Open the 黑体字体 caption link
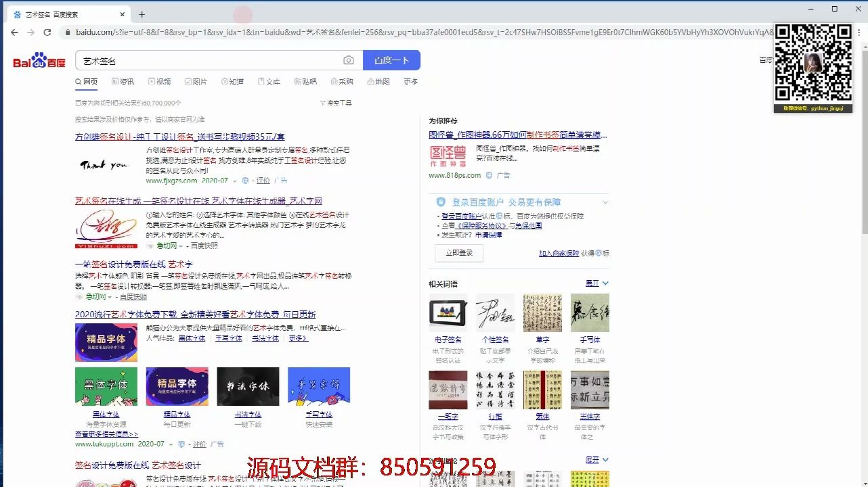 click(x=106, y=415)
